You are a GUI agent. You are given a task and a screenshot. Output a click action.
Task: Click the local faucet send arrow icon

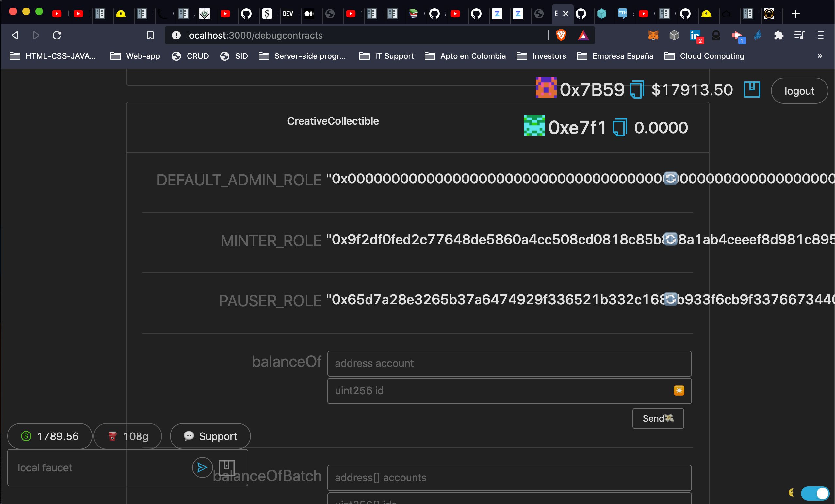[202, 467]
